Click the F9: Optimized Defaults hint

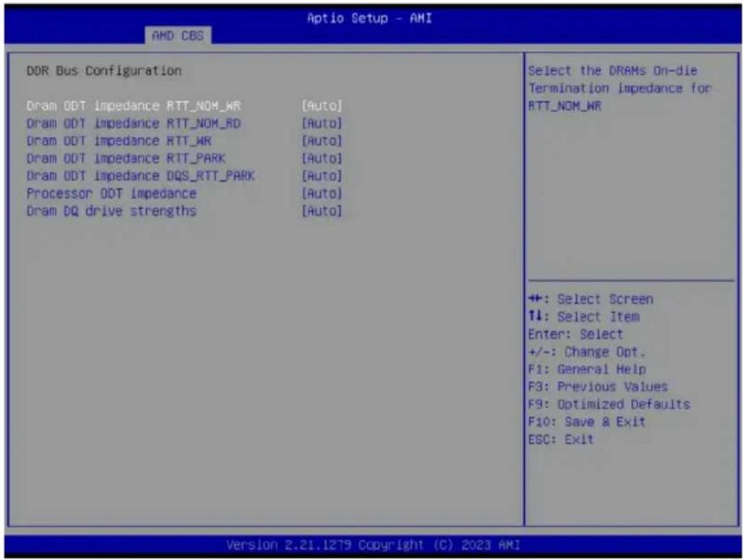click(609, 404)
